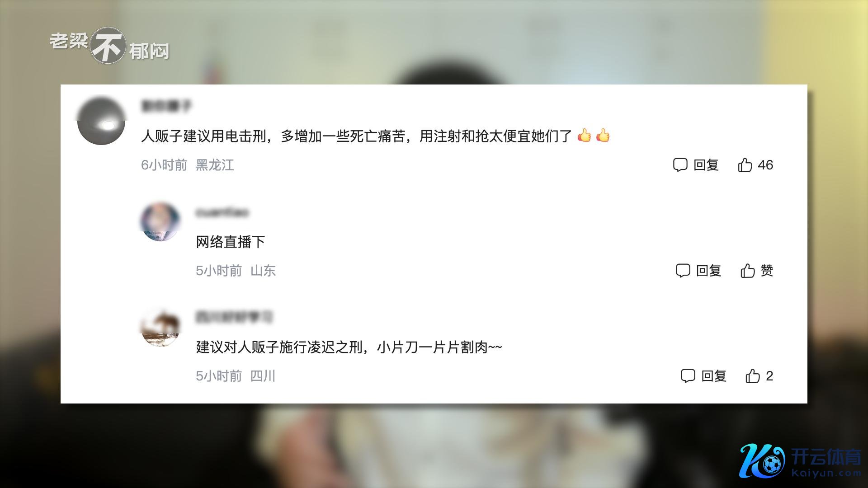The width and height of the screenshot is (868, 488).
Task: Open the first commenter's gray avatar
Action: 101,121
